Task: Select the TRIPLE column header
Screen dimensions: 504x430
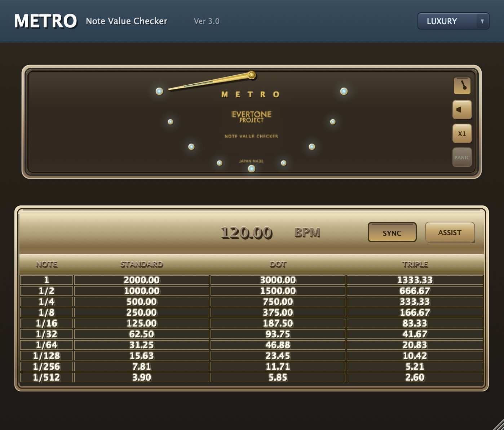Action: click(415, 264)
